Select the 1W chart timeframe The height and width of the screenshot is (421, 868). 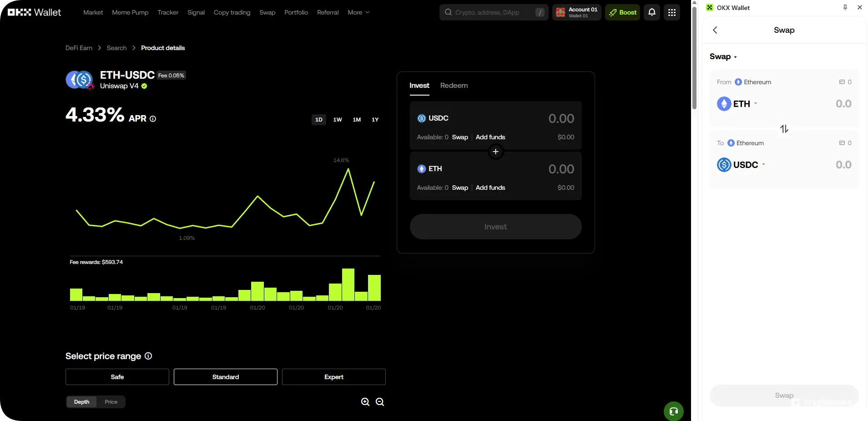coord(337,120)
